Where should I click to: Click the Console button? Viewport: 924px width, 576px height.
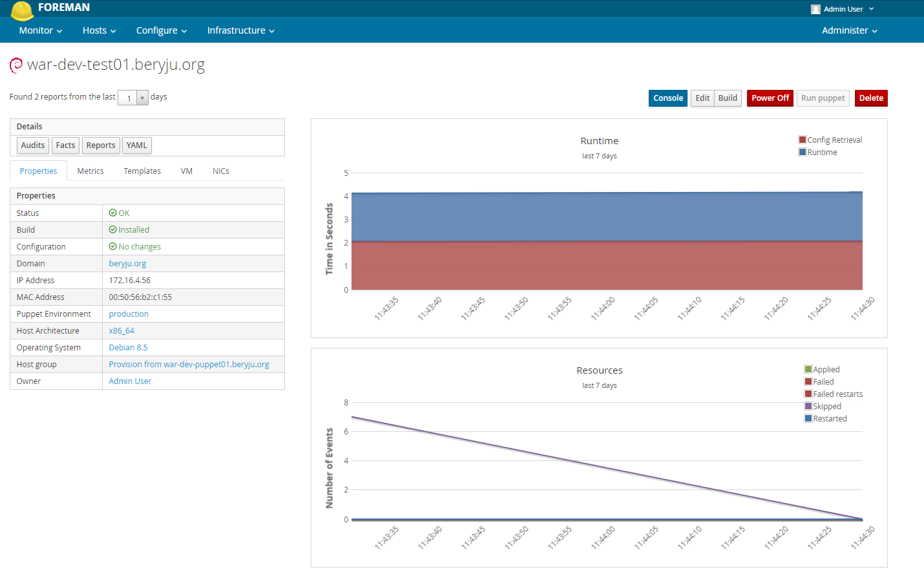tap(668, 98)
